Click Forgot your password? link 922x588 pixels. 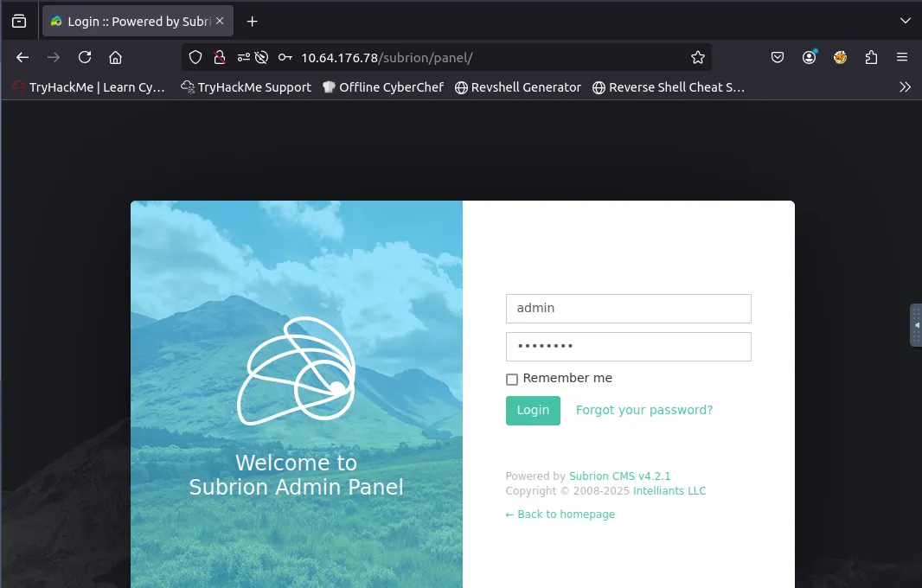(644, 410)
